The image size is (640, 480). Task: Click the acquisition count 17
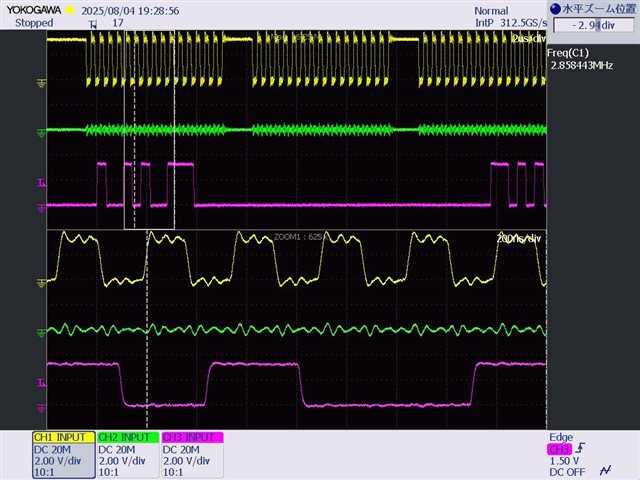(118, 23)
